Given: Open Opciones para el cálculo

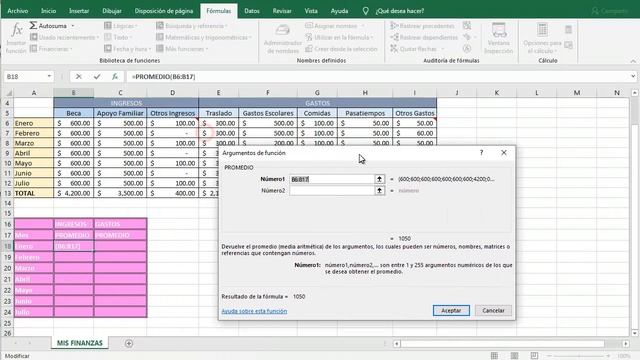Looking at the screenshot, I should pos(542,38).
